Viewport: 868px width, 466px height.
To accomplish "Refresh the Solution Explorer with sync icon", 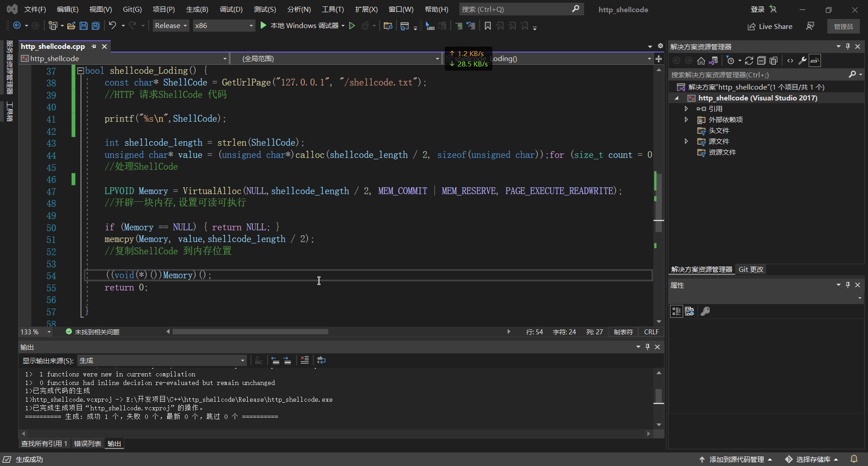I will tap(749, 61).
